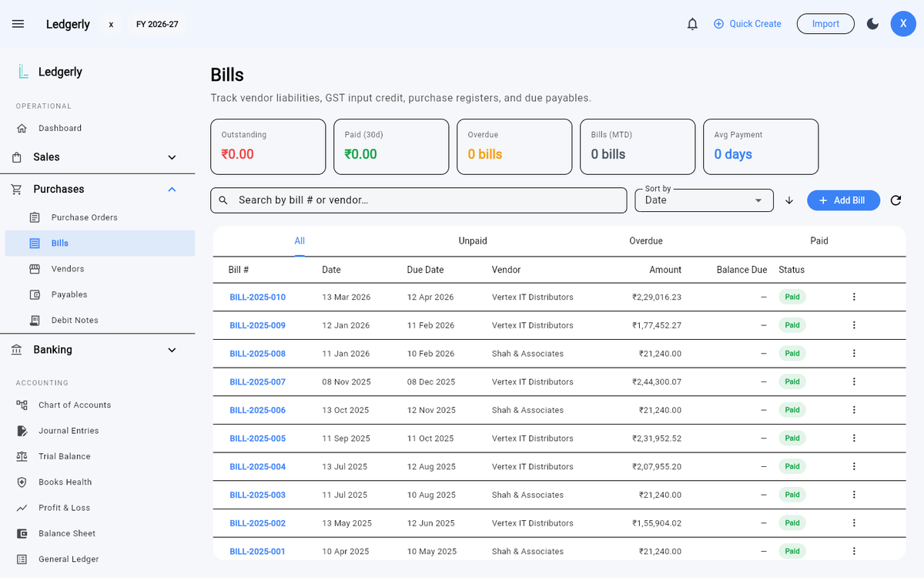Open more actions for BILL-2025-004
924x578 pixels.
coord(854,466)
